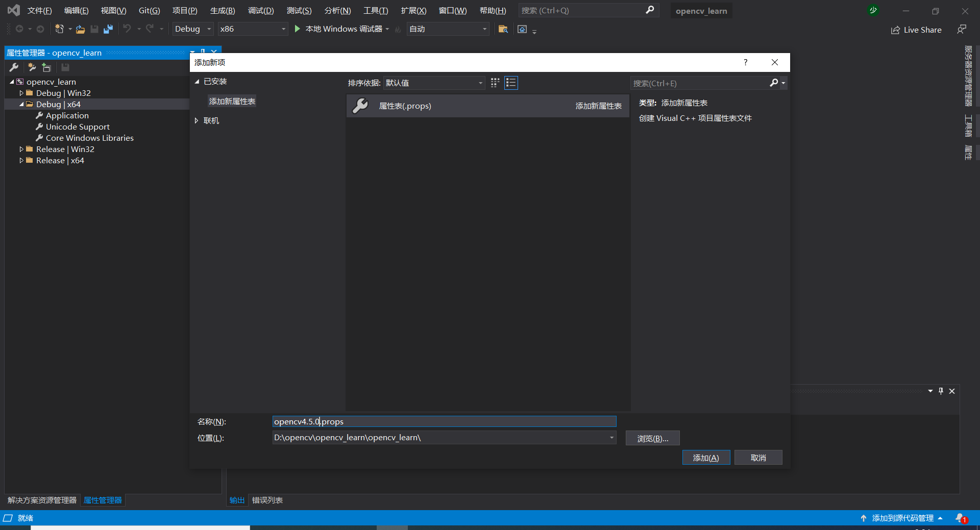Click the 添加新项目属性表 icon in Property Manager
The image size is (980, 530).
31,67
